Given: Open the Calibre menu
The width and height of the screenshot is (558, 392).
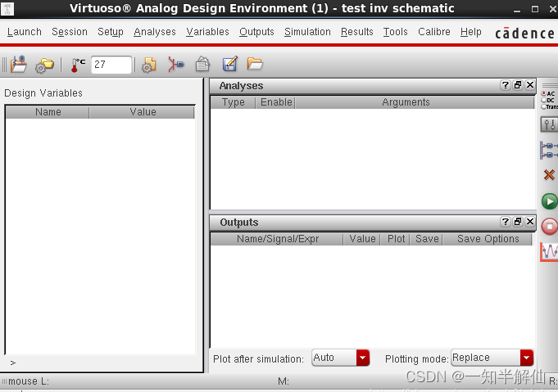Looking at the screenshot, I should tap(434, 32).
